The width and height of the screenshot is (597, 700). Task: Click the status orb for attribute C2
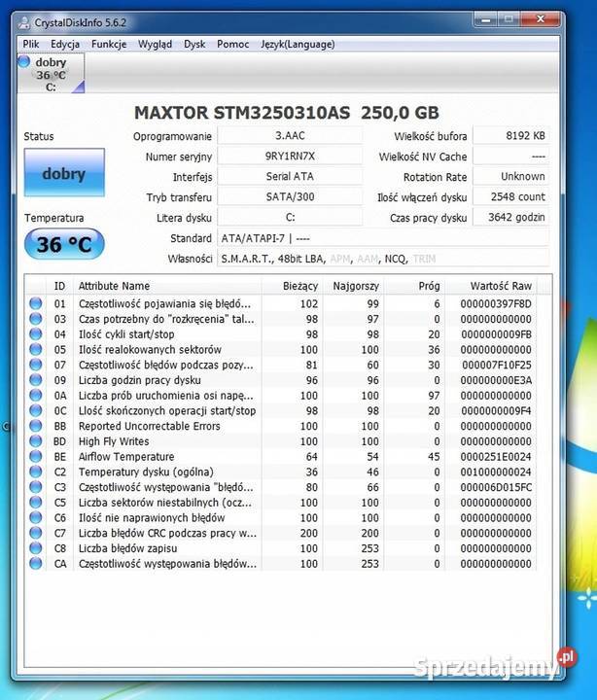tap(36, 472)
